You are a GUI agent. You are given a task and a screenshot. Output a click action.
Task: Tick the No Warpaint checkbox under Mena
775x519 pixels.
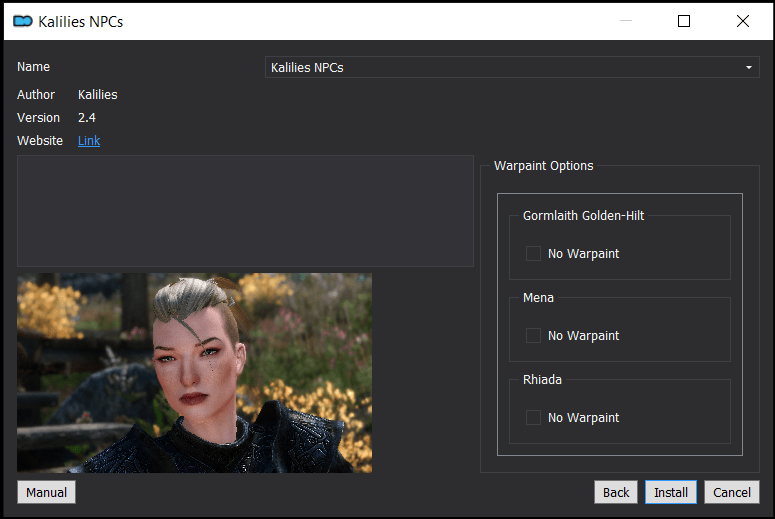(533, 336)
